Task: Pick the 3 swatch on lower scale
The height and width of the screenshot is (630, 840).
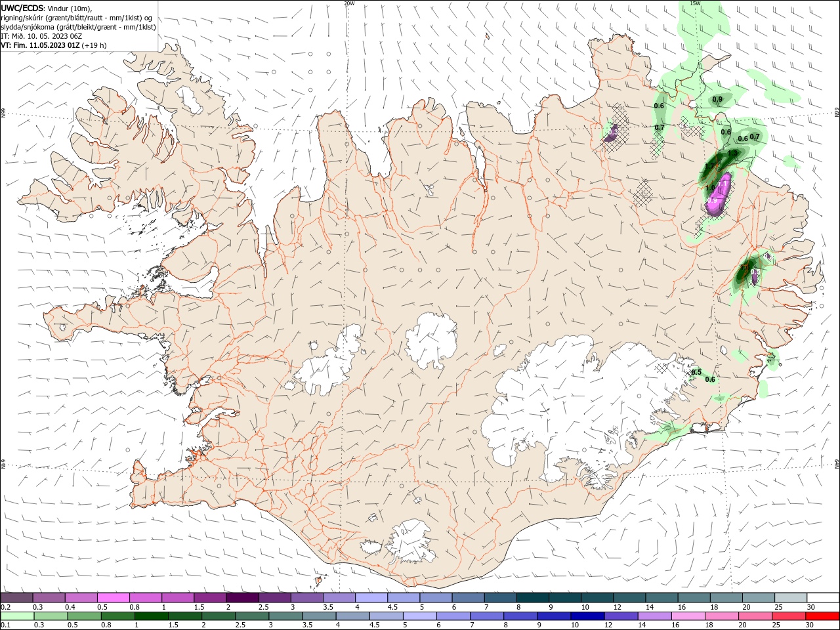Action: pos(285,616)
